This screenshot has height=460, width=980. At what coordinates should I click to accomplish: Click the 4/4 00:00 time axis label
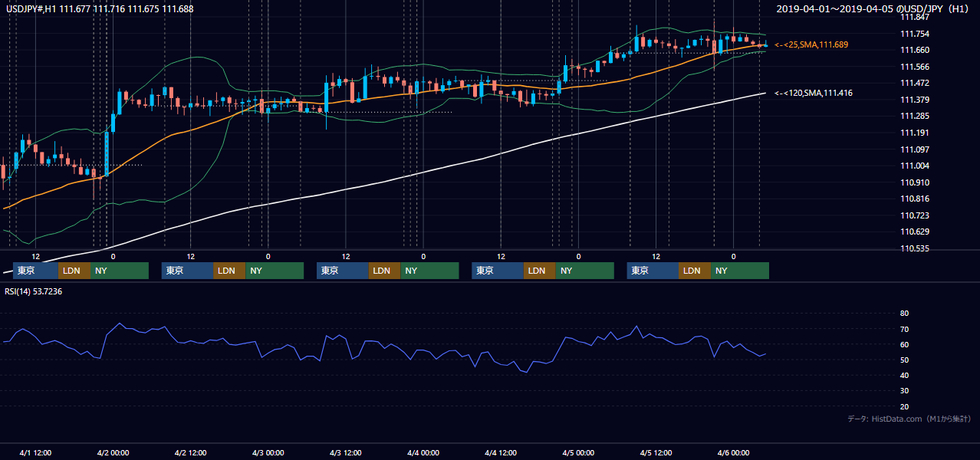pyautogui.click(x=423, y=452)
